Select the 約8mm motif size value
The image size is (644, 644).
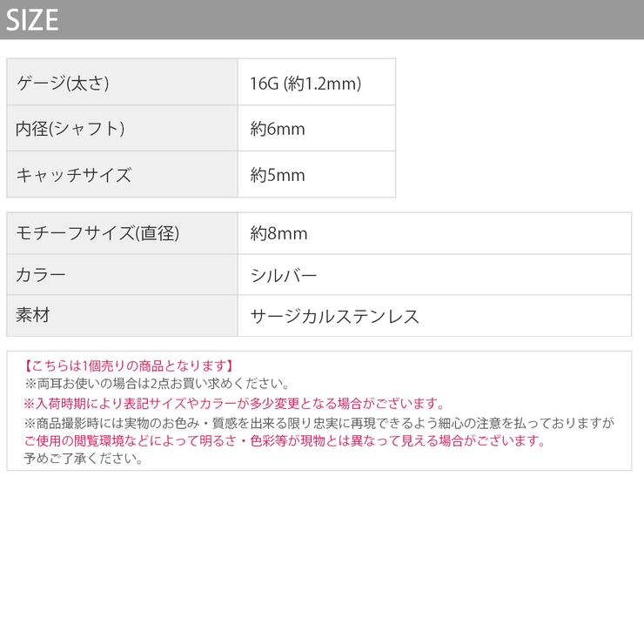tap(278, 233)
